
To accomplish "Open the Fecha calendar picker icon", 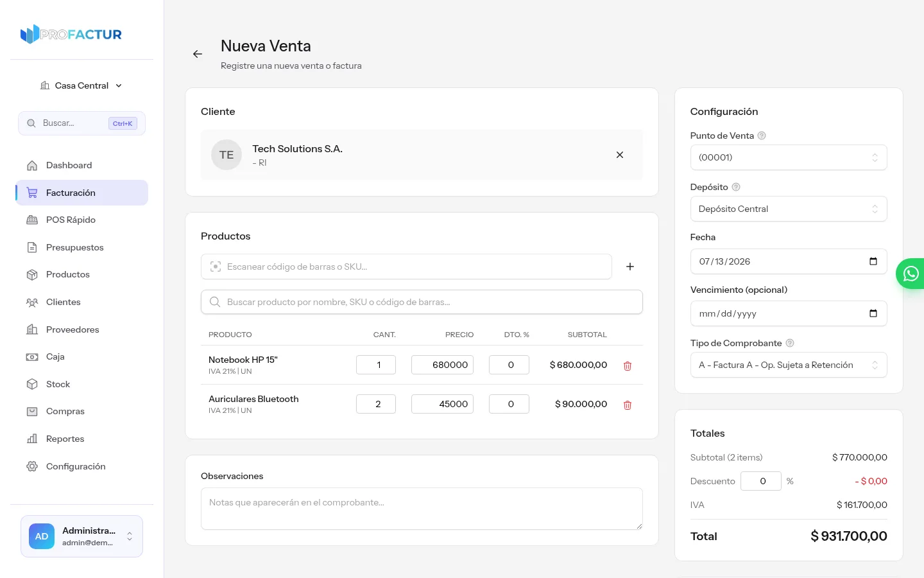I will tap(873, 261).
